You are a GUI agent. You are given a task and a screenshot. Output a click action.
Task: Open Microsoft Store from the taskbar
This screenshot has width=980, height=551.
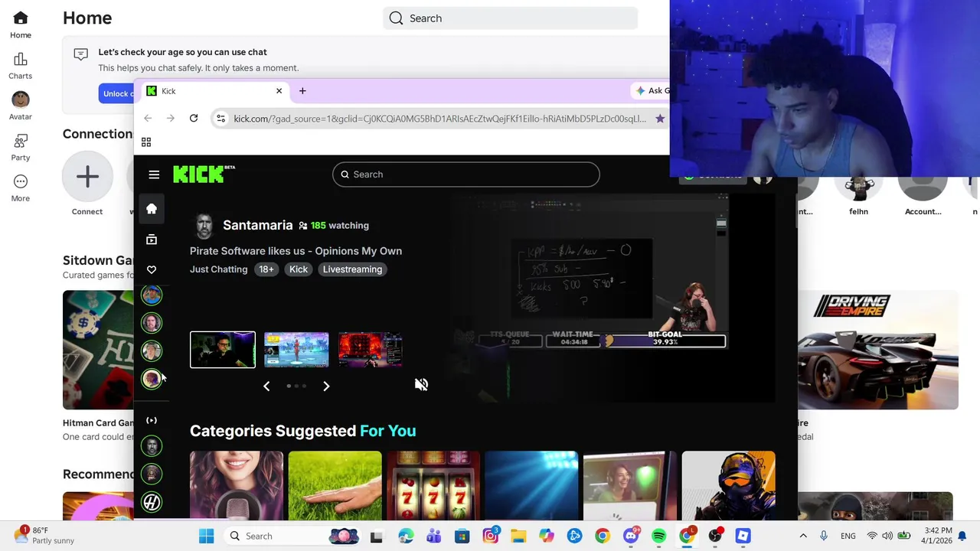coord(462,536)
